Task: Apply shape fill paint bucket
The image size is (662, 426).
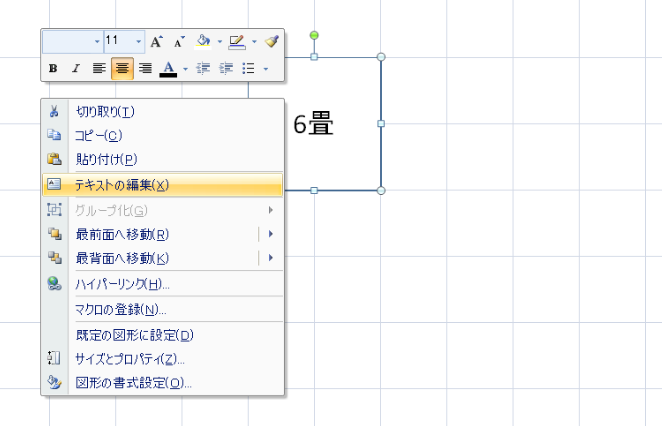Action: tap(203, 42)
